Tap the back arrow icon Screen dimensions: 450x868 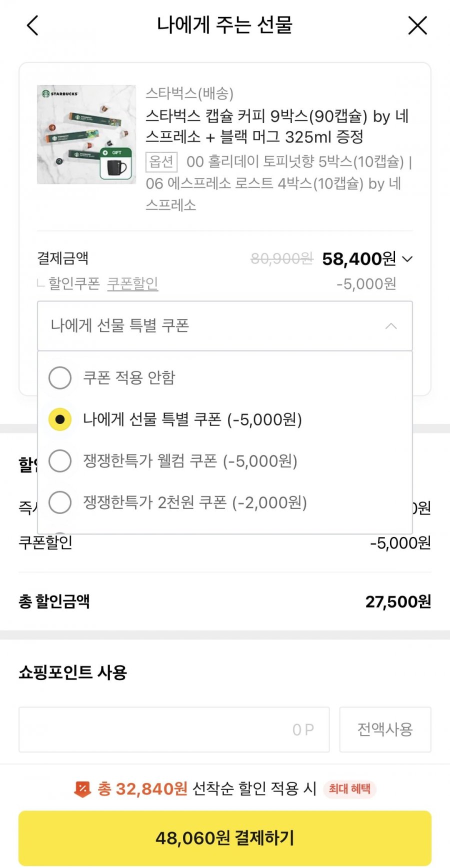coord(32,25)
